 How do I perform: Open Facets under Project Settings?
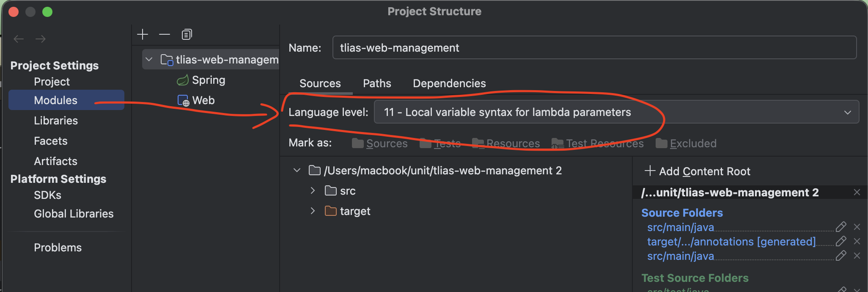pyautogui.click(x=51, y=141)
